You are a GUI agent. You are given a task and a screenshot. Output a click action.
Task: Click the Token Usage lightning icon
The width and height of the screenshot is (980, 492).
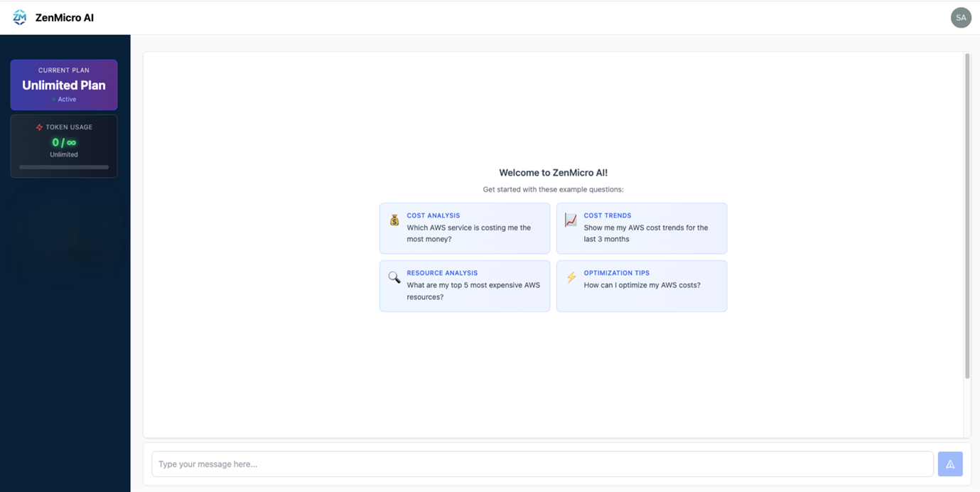coord(38,127)
